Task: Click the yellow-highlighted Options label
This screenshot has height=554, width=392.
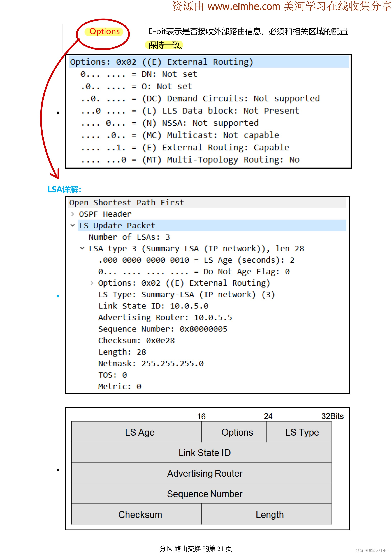Action: pos(105,31)
